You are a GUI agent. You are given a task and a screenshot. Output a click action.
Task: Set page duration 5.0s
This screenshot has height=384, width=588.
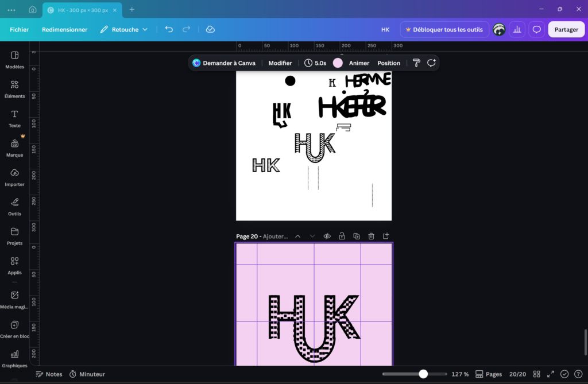coord(315,63)
